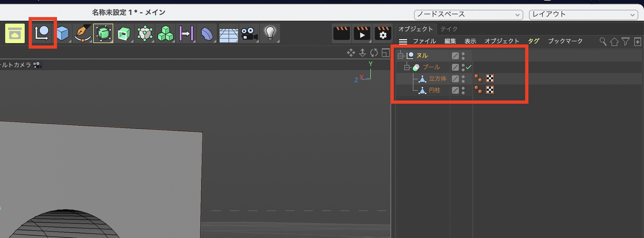Select the 円柱 object in the tree

click(x=434, y=90)
